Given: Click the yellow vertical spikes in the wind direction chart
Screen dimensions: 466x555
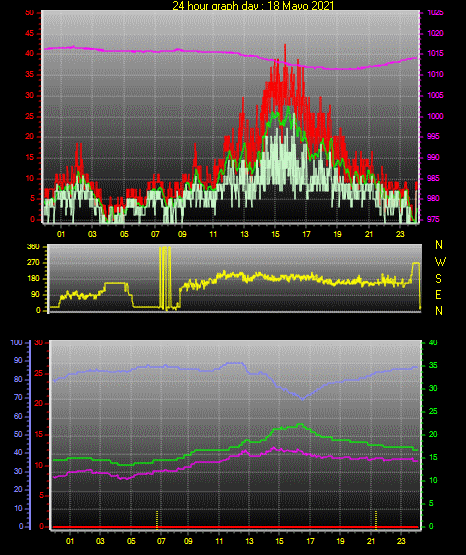Looking at the screenshot, I should (x=165, y=278).
